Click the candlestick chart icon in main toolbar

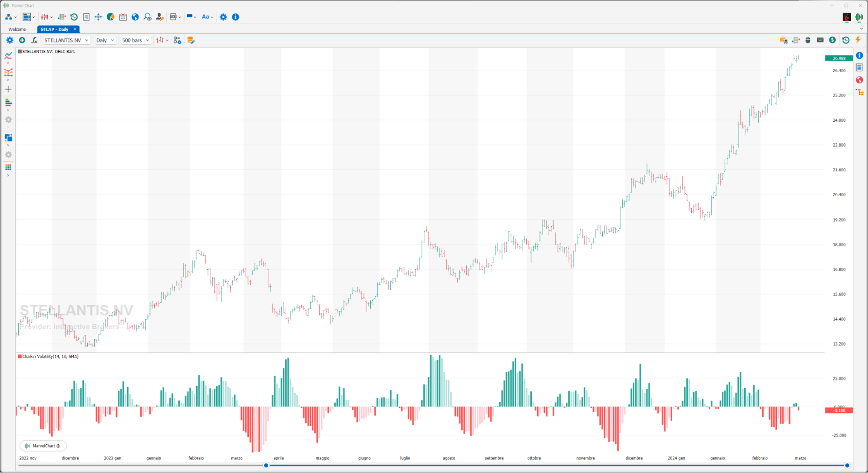(x=45, y=17)
